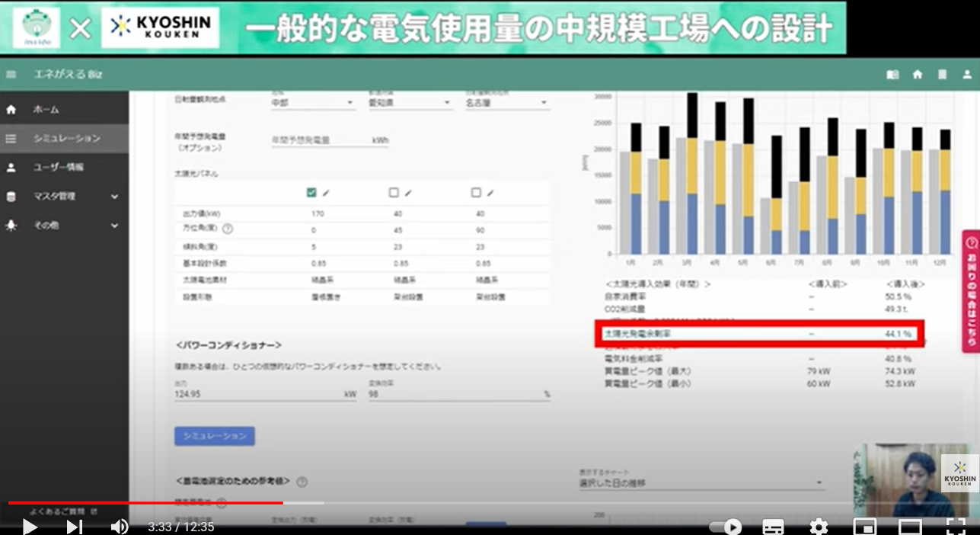Click the help icon beside 方位角(度)

tap(228, 229)
